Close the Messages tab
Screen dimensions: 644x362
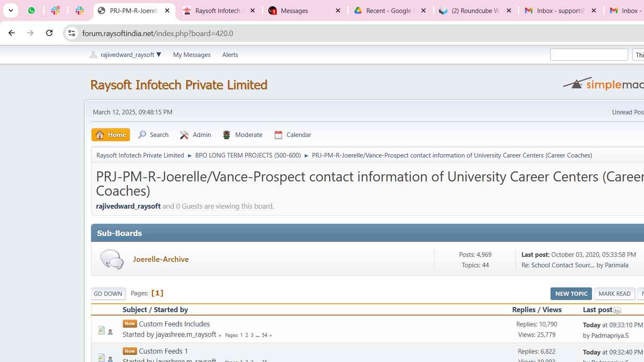[338, 11]
